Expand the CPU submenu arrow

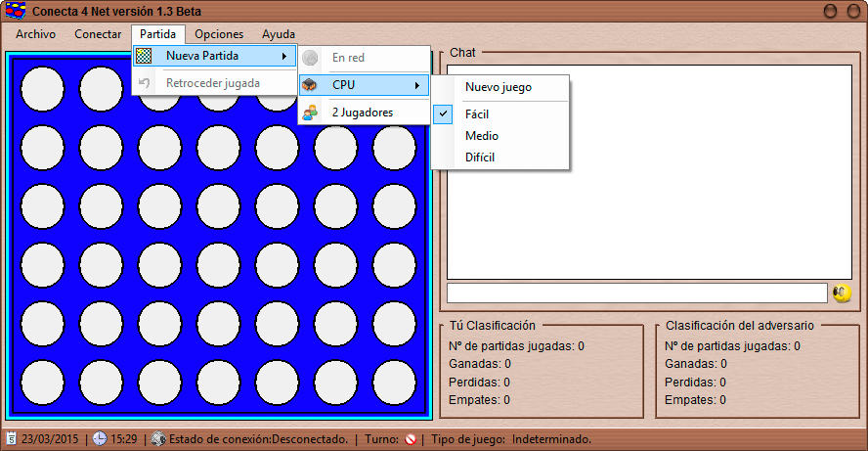pos(417,85)
